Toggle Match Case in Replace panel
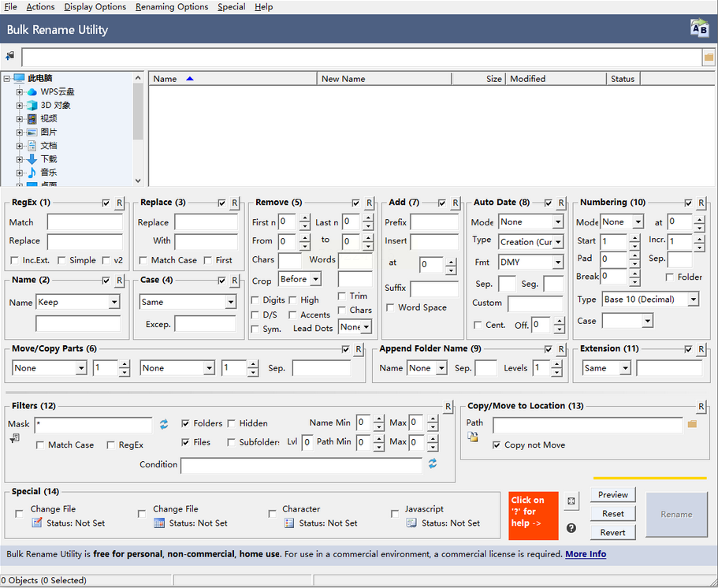718x588 pixels. pyautogui.click(x=143, y=261)
